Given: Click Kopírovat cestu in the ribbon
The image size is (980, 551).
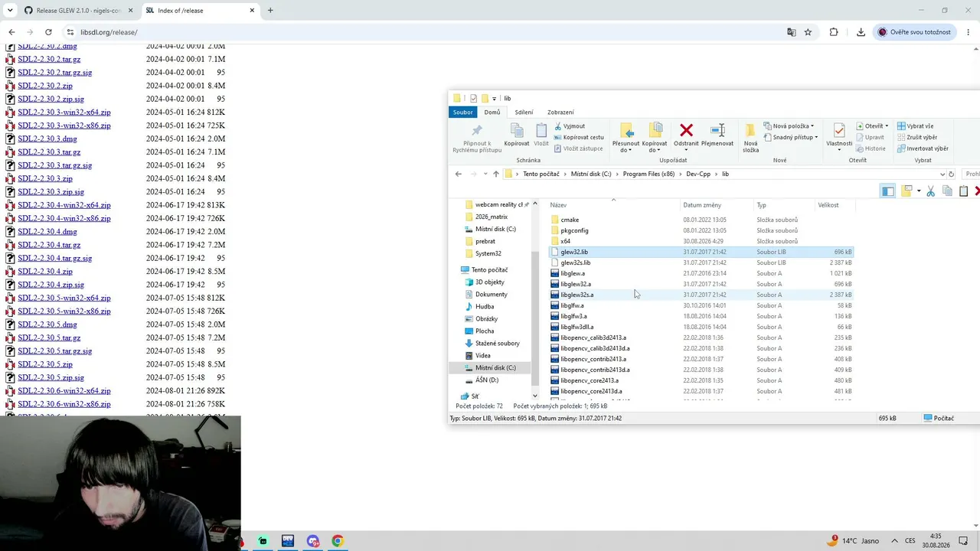Looking at the screenshot, I should click(x=578, y=137).
